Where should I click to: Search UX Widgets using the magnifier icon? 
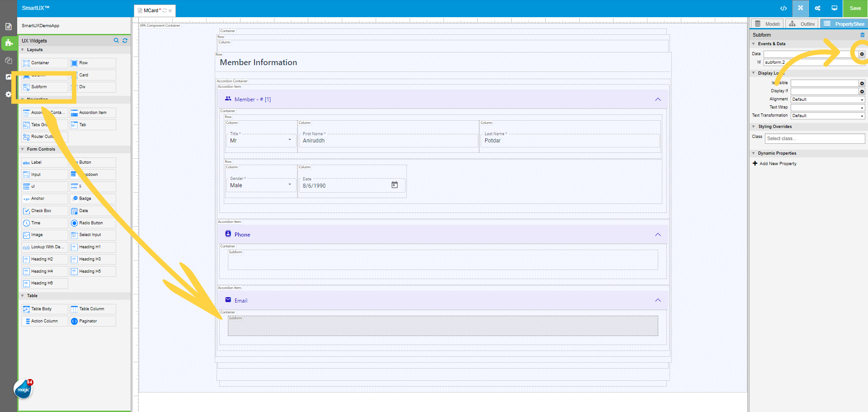[116, 40]
